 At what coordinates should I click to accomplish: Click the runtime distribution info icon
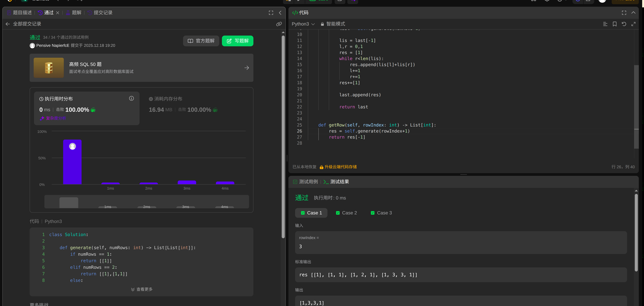click(x=131, y=98)
